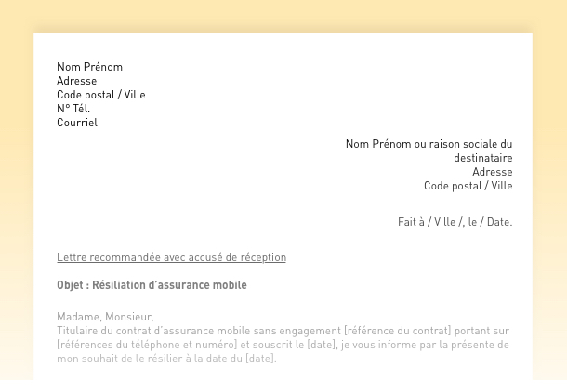This screenshot has width=567, height=392.
Task: Click "[références du téléphone et numéro]" placeholder
Action: tap(147, 345)
